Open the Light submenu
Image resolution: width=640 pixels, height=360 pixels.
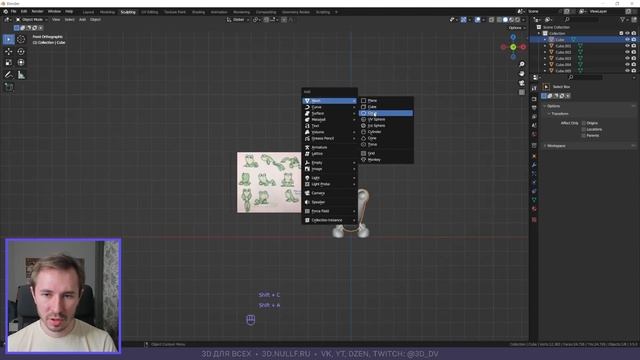(329, 178)
